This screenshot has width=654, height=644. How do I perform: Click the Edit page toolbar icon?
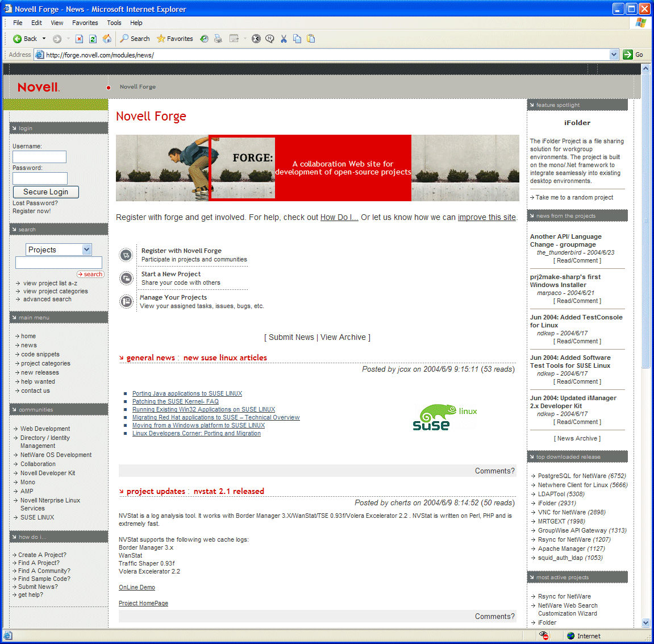pyautogui.click(x=234, y=39)
